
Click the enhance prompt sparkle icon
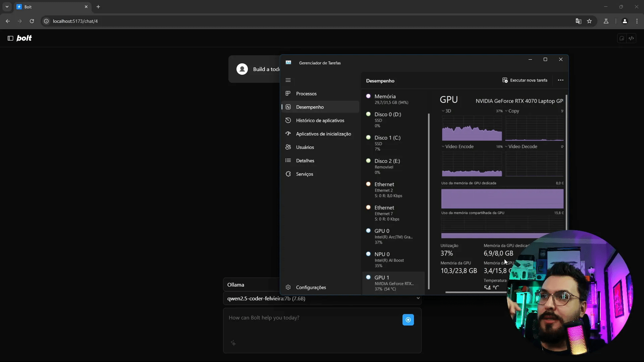tap(233, 343)
